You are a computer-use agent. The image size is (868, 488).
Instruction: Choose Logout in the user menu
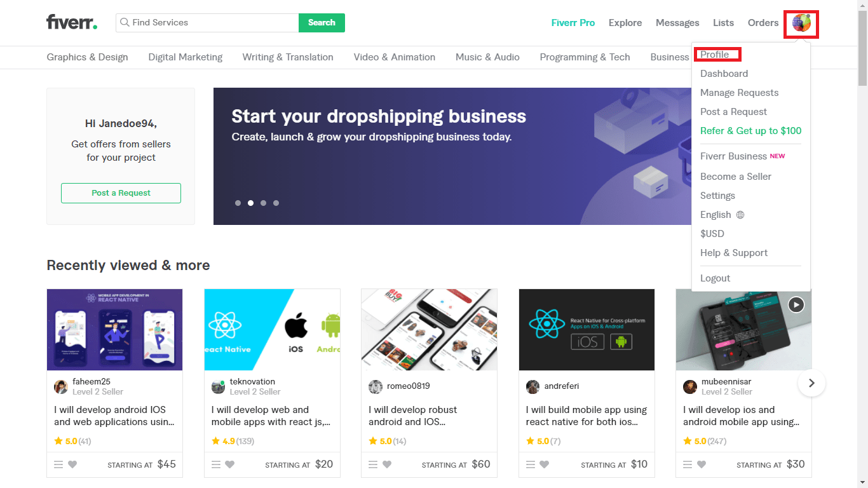[x=715, y=278]
